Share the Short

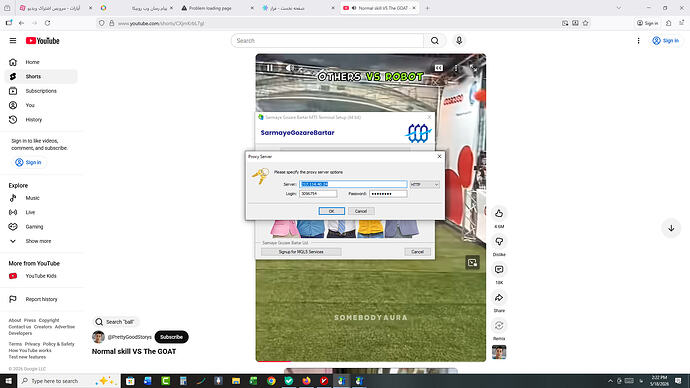(499, 298)
